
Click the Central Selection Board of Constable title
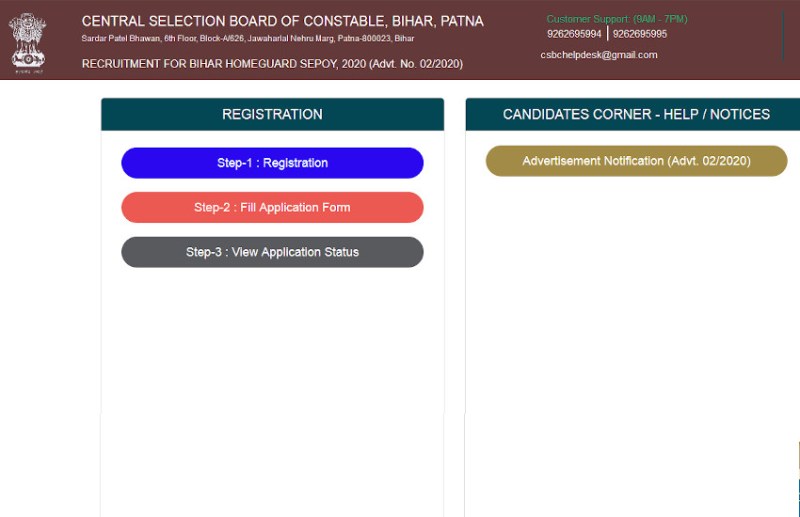(x=282, y=21)
